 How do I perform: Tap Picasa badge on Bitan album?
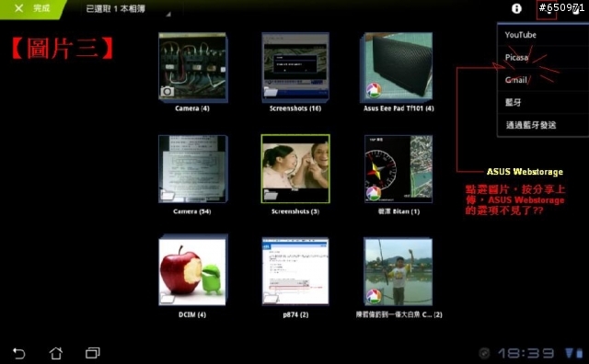pos(374,193)
